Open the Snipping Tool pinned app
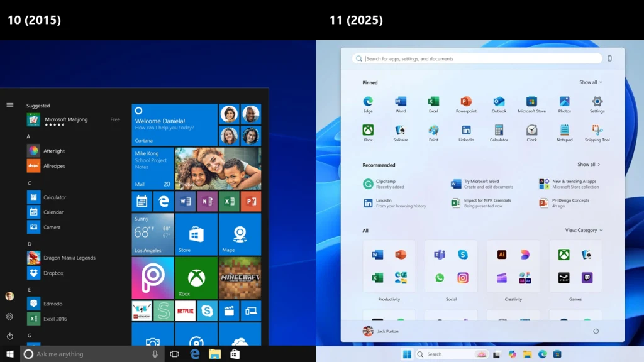 click(597, 133)
